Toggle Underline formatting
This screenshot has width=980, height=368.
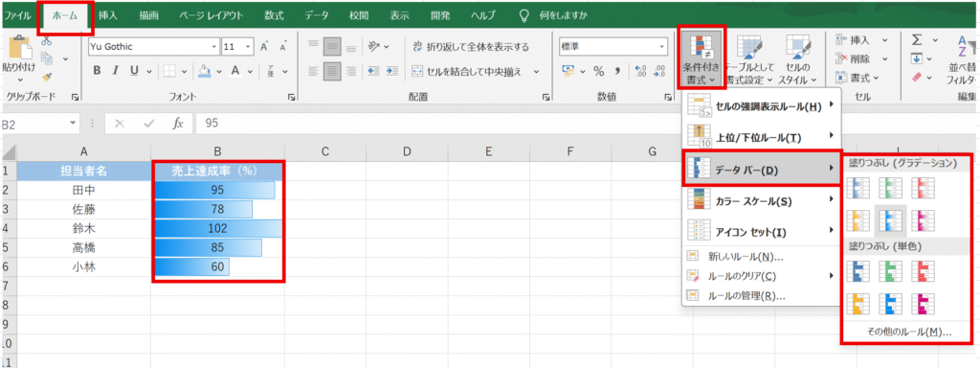[x=133, y=71]
